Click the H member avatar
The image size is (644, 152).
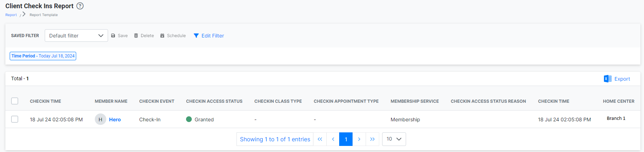point(100,120)
